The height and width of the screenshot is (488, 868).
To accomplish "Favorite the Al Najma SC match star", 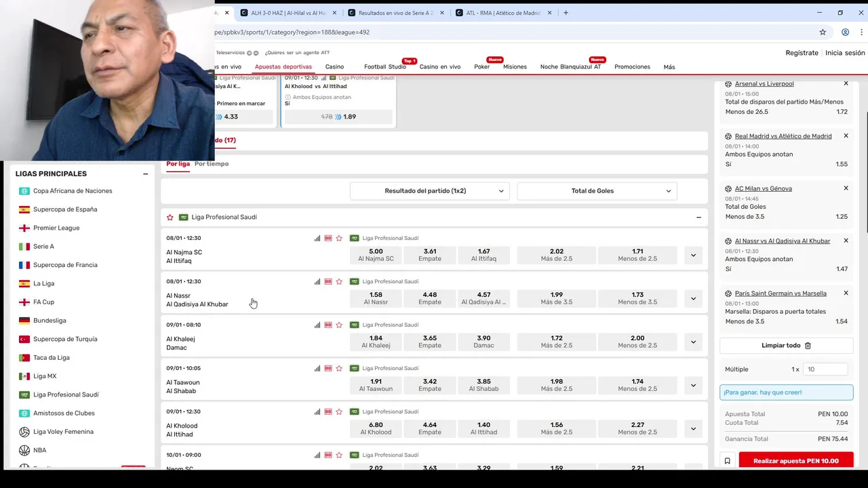I will click(x=339, y=239).
